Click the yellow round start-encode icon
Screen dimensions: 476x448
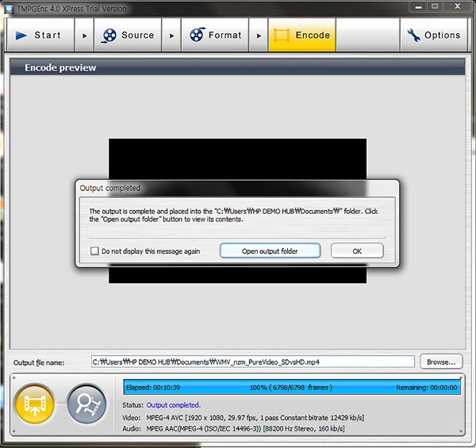tap(35, 404)
